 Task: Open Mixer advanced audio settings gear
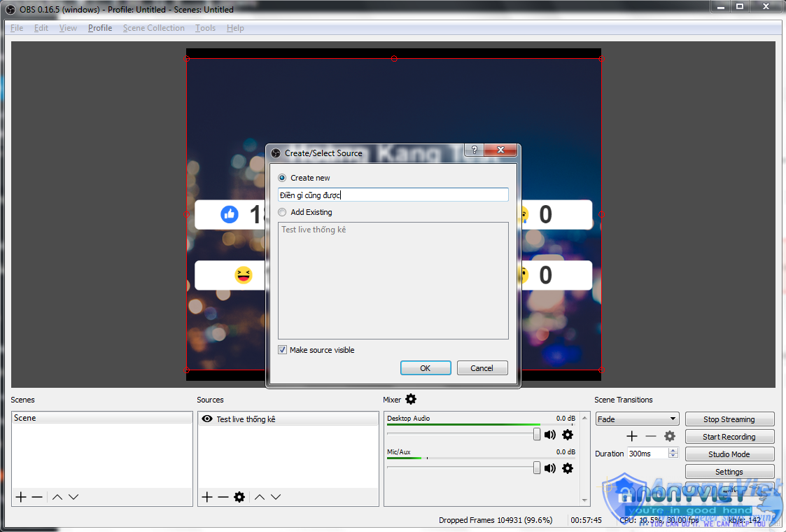(411, 399)
